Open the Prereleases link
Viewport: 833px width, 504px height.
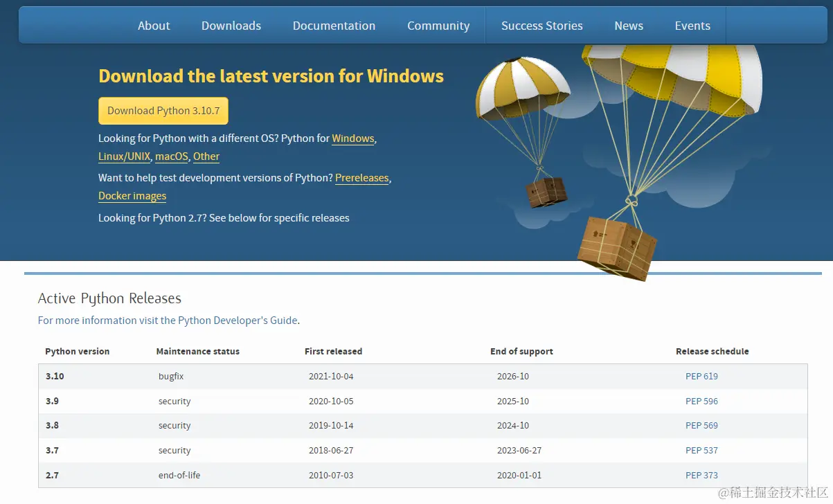point(362,178)
